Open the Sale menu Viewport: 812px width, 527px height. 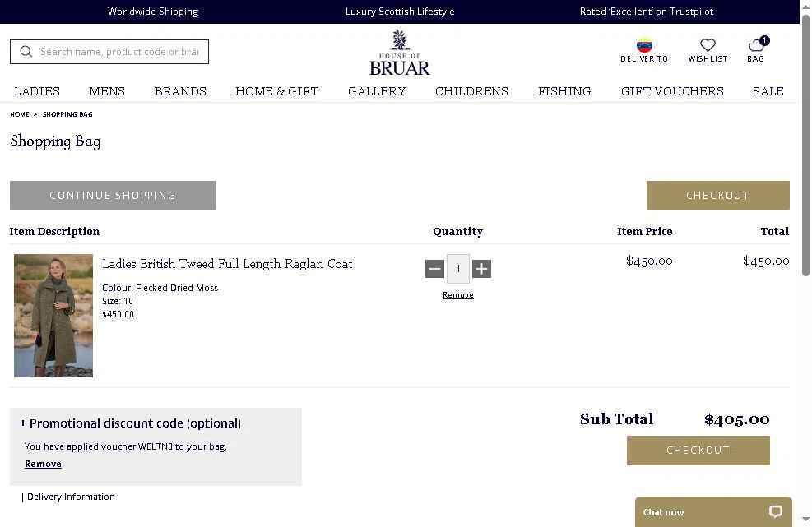coord(768,91)
